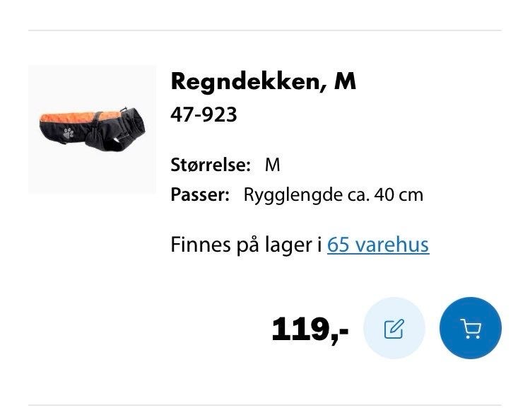The width and height of the screenshot is (530, 420).
Task: Open the 65 varehus stock link
Action: pos(378,245)
